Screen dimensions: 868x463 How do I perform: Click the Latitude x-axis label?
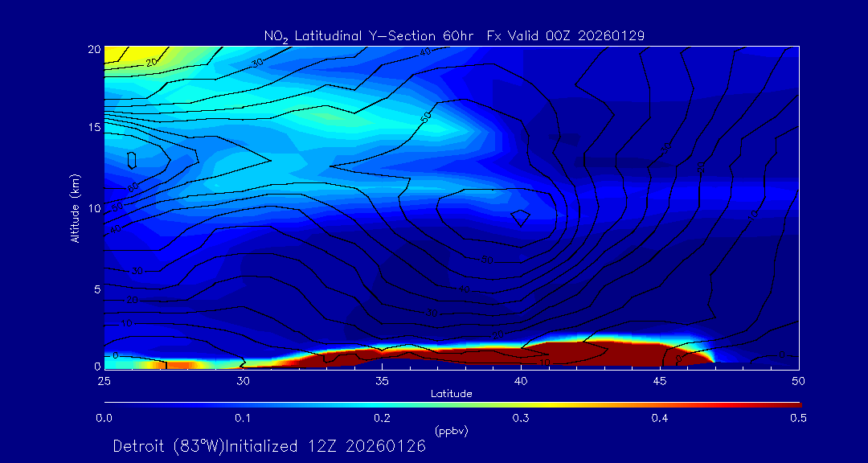(x=451, y=394)
